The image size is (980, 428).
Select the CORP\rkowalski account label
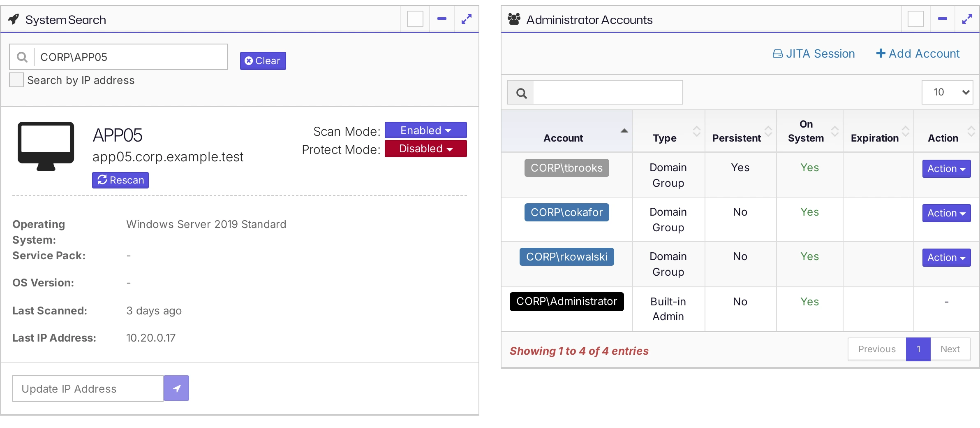pos(567,257)
